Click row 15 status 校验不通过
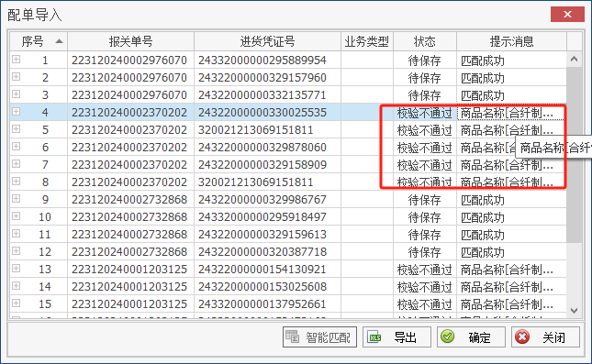The width and height of the screenshot is (592, 364). pos(425,304)
